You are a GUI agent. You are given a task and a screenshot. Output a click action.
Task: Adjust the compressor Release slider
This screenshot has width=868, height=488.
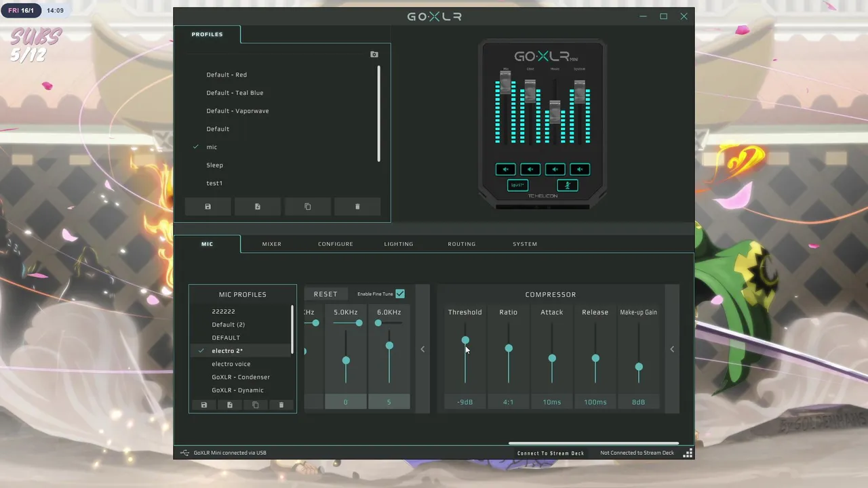point(595,358)
